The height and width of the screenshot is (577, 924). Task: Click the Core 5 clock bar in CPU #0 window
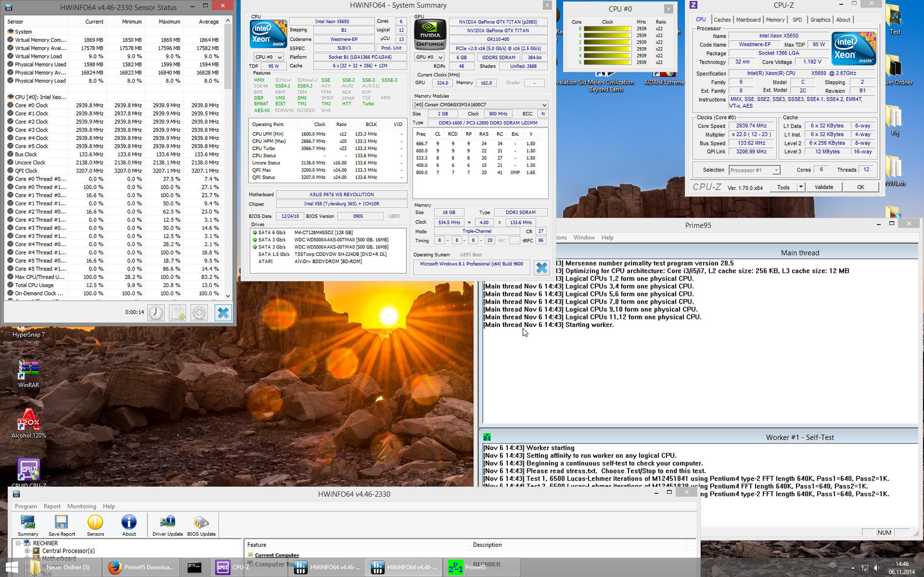[x=607, y=62]
